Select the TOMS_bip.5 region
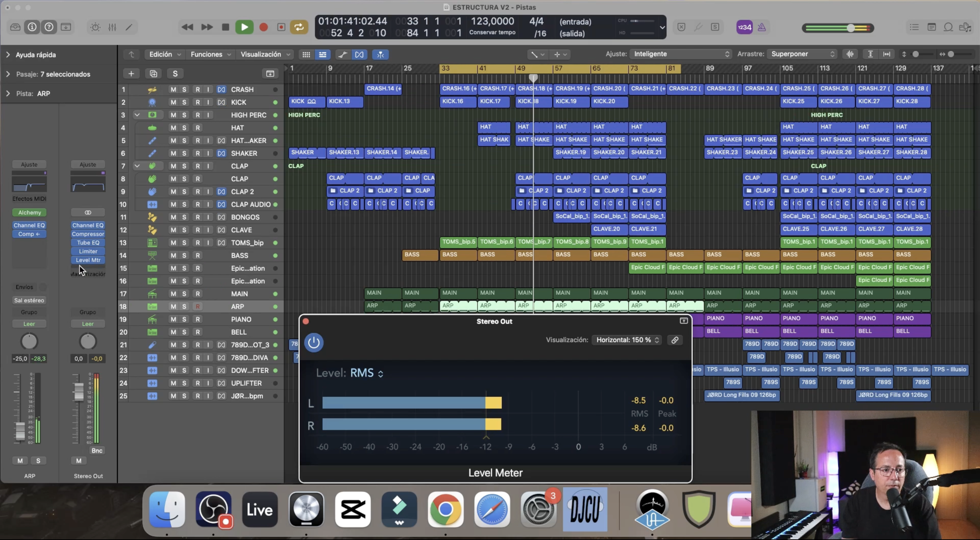The image size is (980, 540). coord(458,242)
